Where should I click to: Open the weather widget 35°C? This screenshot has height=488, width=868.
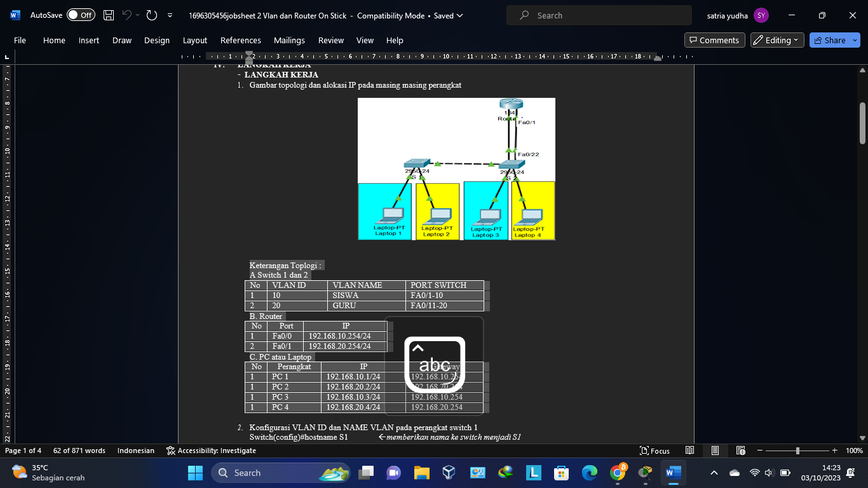pos(48,473)
